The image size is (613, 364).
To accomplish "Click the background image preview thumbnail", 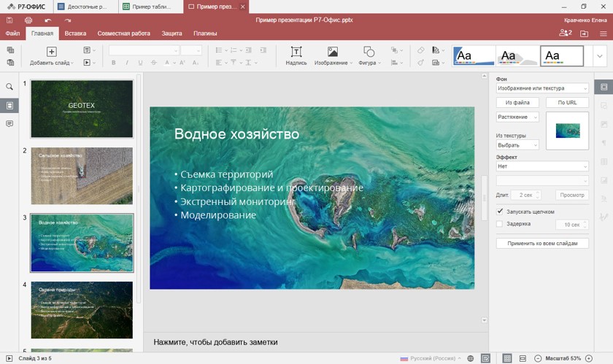I will (x=567, y=131).
